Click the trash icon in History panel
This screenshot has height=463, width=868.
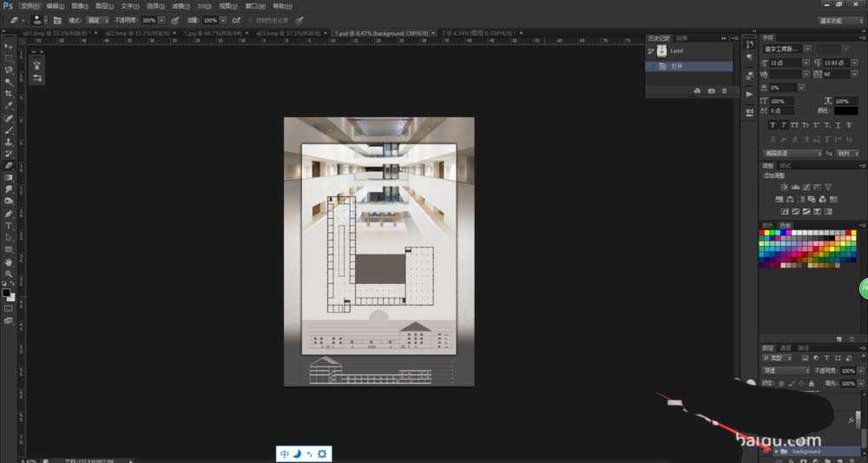pyautogui.click(x=725, y=90)
